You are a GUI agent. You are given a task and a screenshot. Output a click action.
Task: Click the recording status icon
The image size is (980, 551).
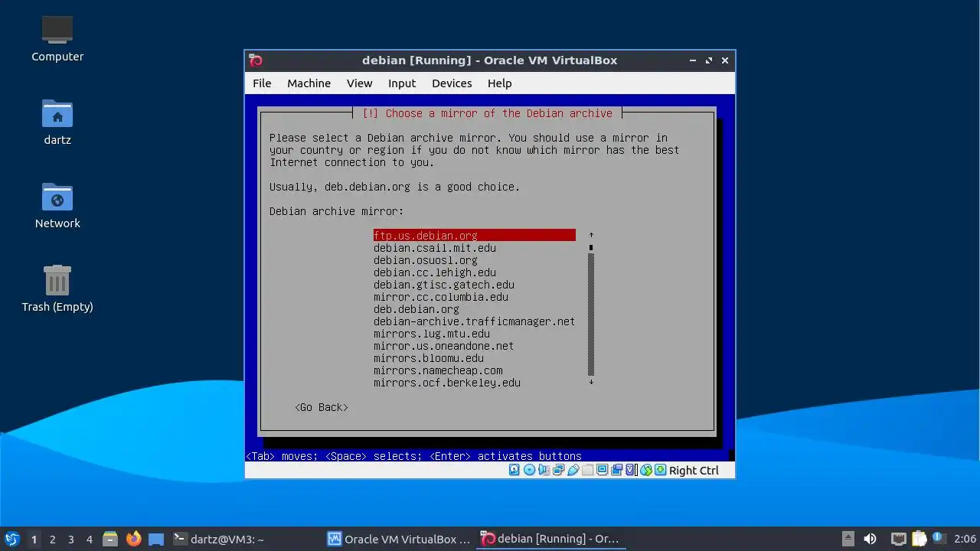point(617,470)
